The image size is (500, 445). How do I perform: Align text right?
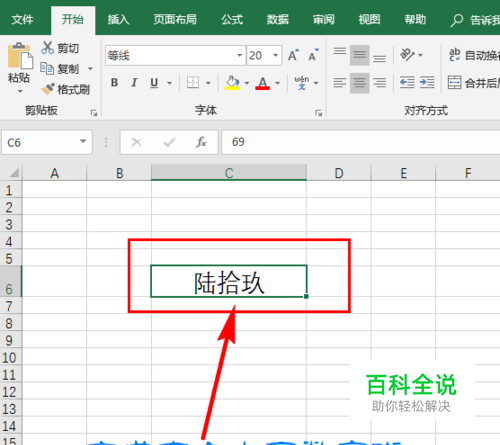(x=379, y=82)
